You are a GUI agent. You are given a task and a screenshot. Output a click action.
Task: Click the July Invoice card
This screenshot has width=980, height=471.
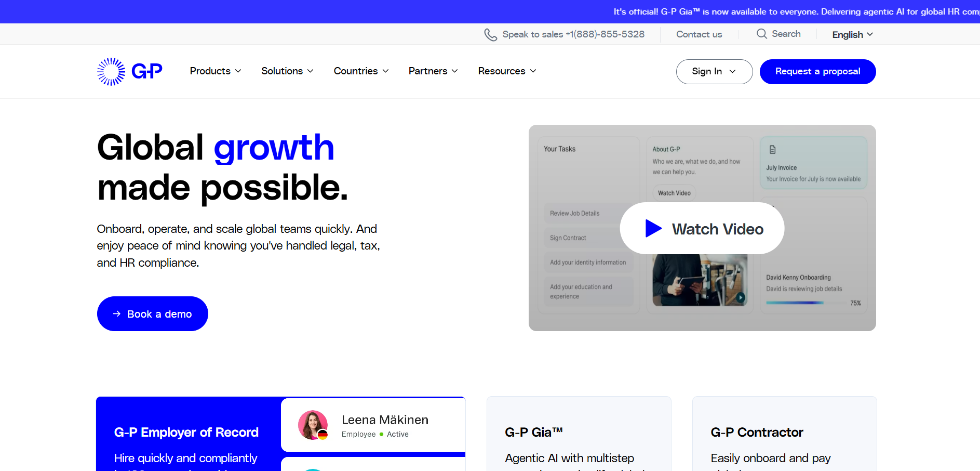click(813, 163)
